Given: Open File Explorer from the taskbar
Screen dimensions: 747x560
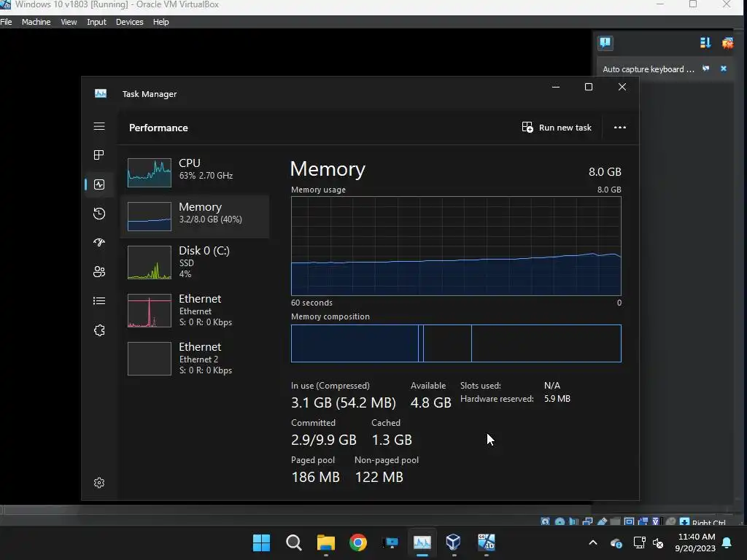Looking at the screenshot, I should 326,542.
